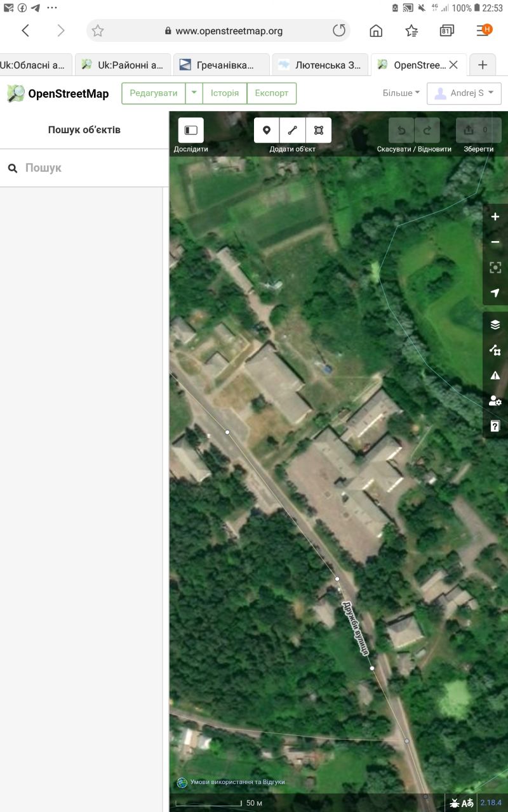Zoom to the current selection

point(495,267)
